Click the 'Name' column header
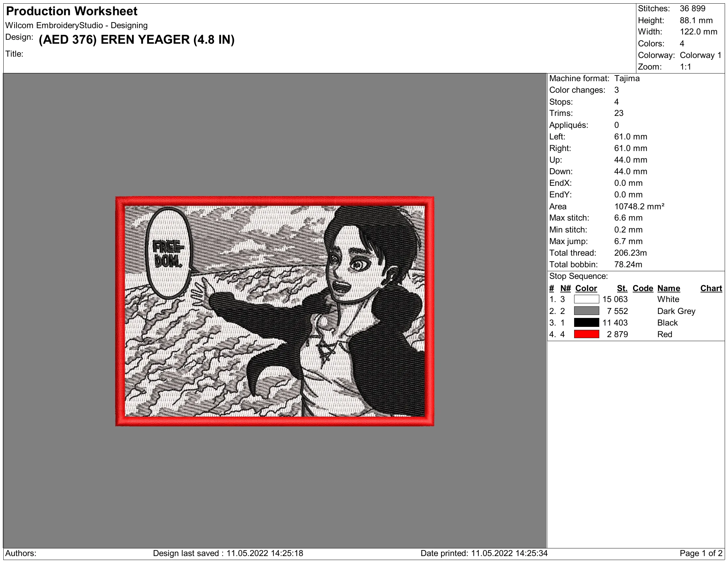 click(x=669, y=288)
